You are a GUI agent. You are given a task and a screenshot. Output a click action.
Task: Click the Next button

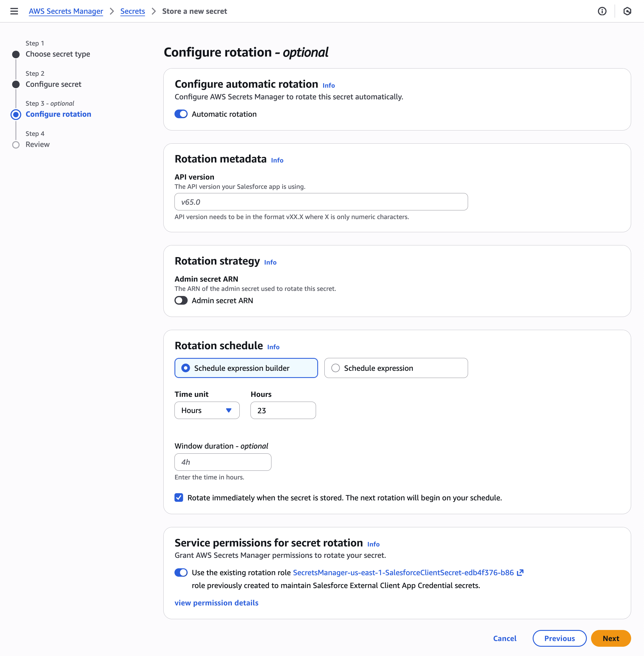point(610,638)
